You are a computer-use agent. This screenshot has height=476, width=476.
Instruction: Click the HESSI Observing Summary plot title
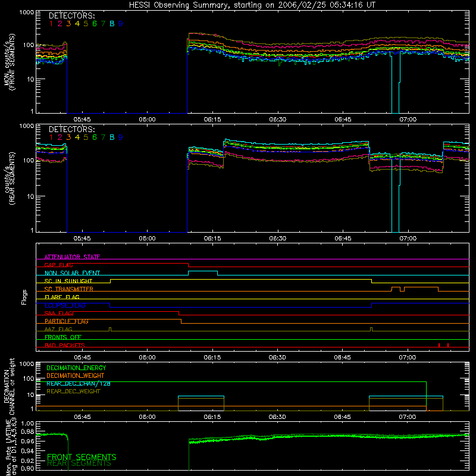[252, 5]
